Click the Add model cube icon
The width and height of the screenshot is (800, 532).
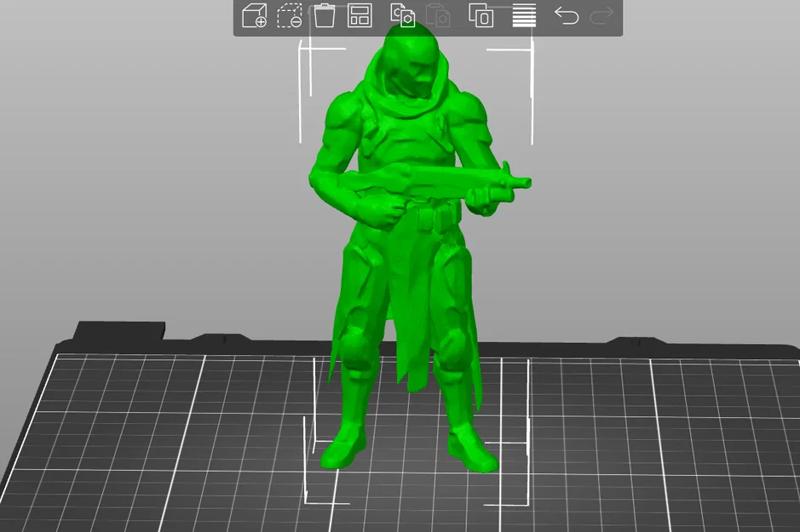tap(254, 16)
